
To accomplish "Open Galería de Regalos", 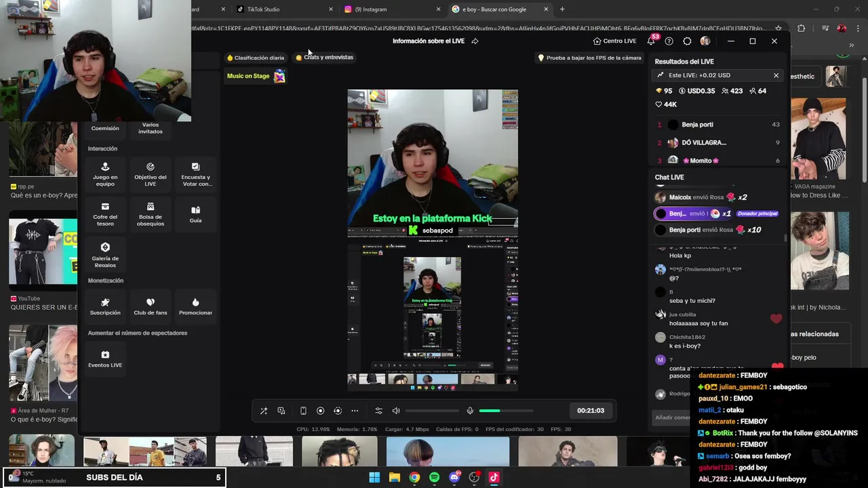I will pos(105,254).
